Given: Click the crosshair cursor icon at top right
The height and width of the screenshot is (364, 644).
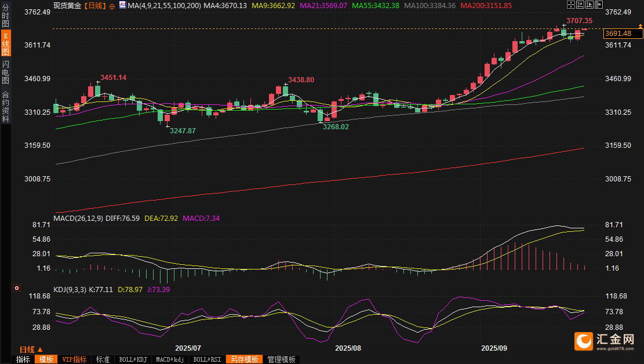Looking at the screenshot, I should 571,5.
